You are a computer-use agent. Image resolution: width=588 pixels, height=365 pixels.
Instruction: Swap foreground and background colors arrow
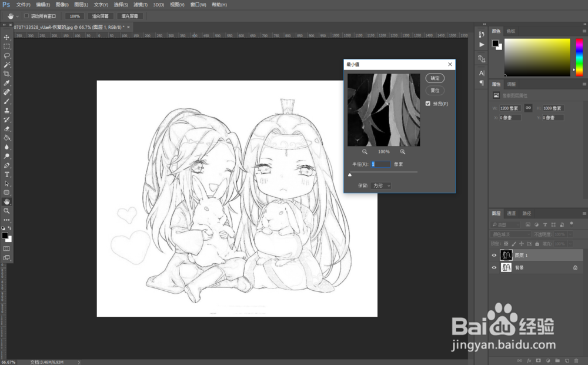click(x=9, y=228)
